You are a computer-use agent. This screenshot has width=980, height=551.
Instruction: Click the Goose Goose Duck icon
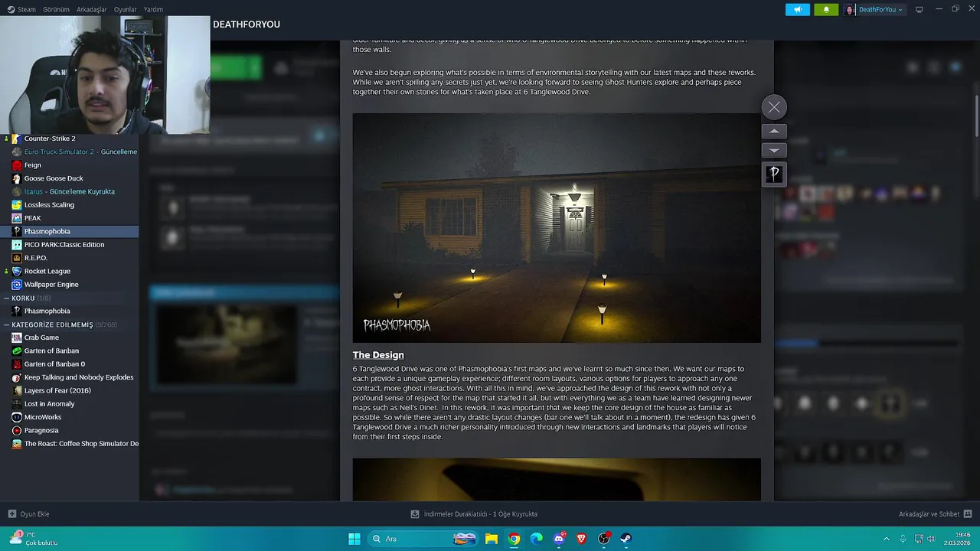[x=17, y=178]
